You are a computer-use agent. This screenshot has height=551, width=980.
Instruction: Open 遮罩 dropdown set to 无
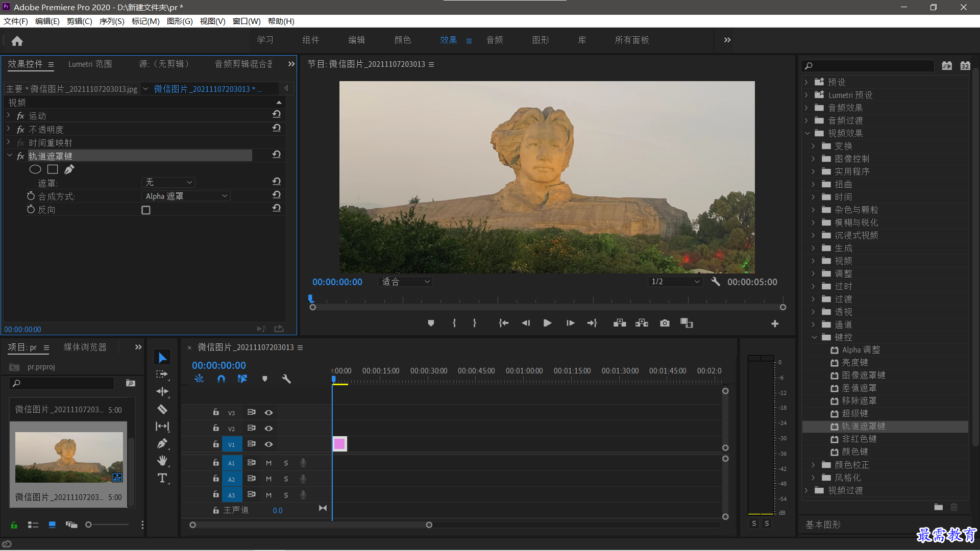(168, 183)
